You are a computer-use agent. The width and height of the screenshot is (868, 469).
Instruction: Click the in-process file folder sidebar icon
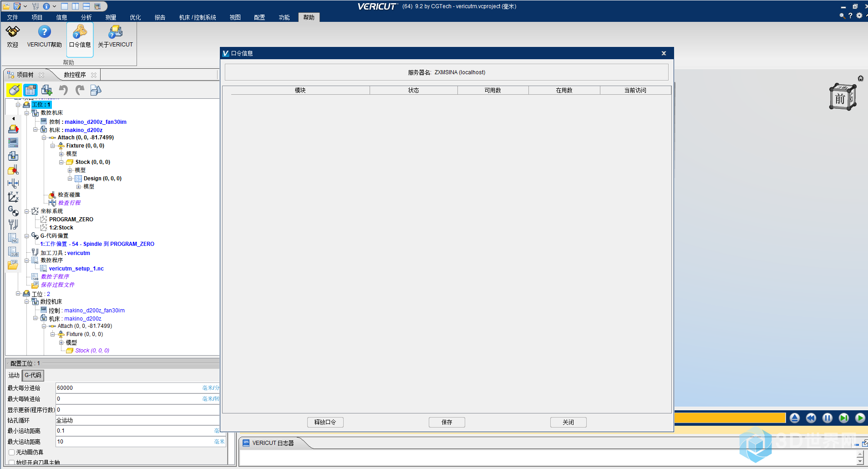13,265
